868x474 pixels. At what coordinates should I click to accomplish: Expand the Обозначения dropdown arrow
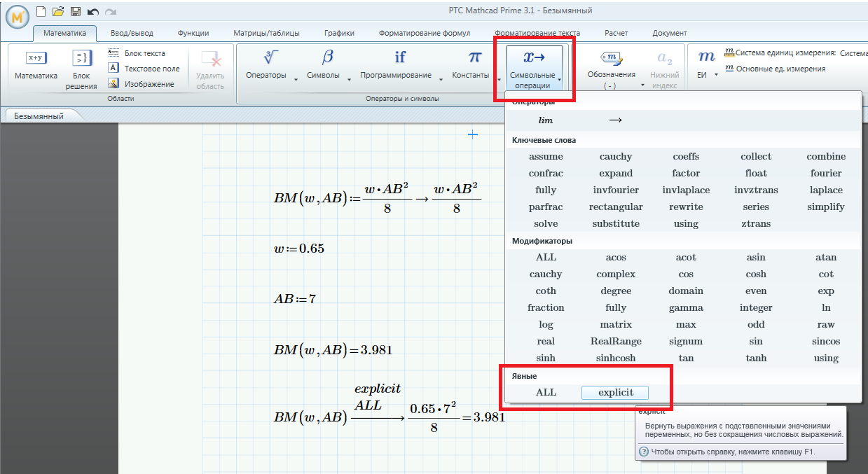coord(642,85)
